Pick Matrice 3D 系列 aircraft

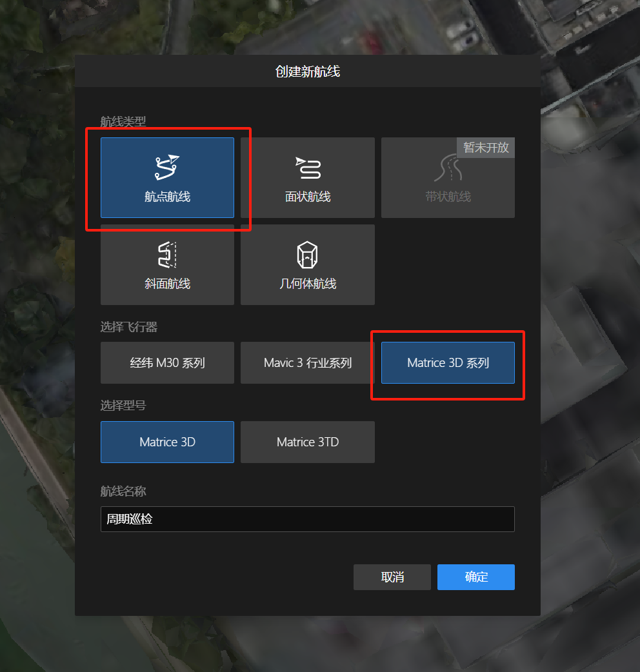coord(448,362)
